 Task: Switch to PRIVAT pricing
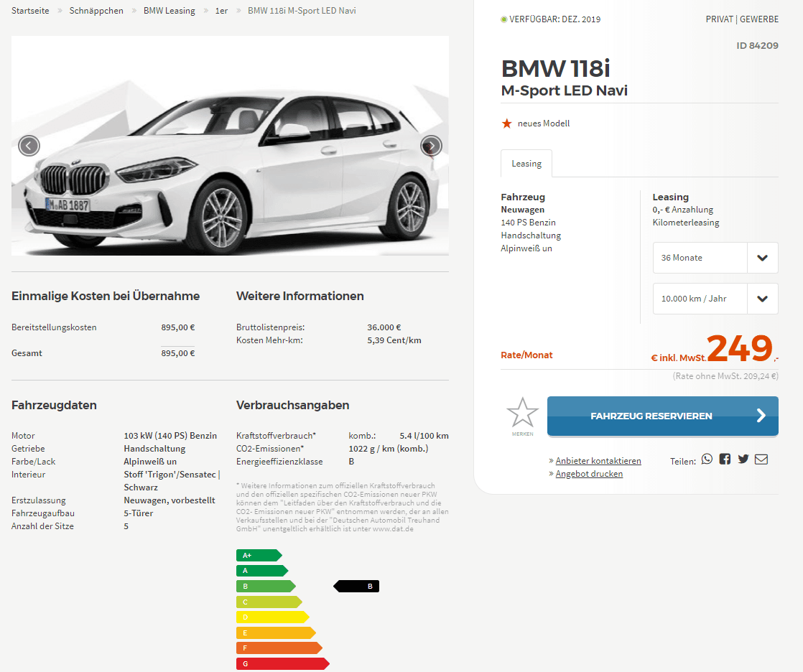tap(719, 19)
